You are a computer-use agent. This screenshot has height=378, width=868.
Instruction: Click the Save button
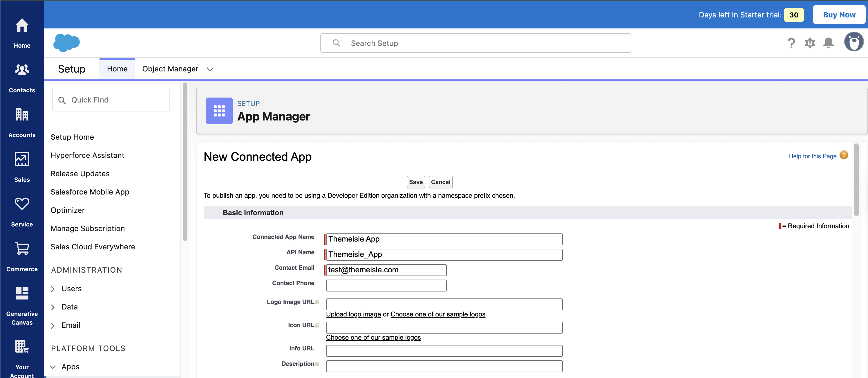(x=415, y=182)
